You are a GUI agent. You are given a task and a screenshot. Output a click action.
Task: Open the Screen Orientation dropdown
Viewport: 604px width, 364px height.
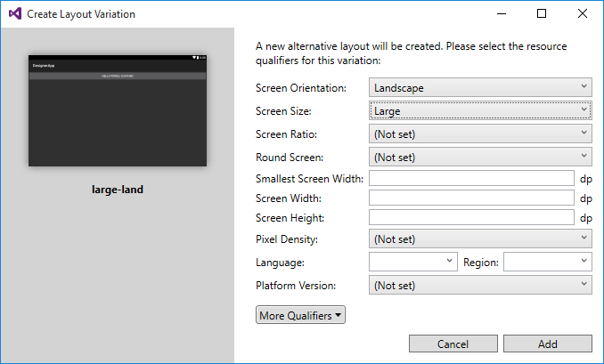pos(480,88)
